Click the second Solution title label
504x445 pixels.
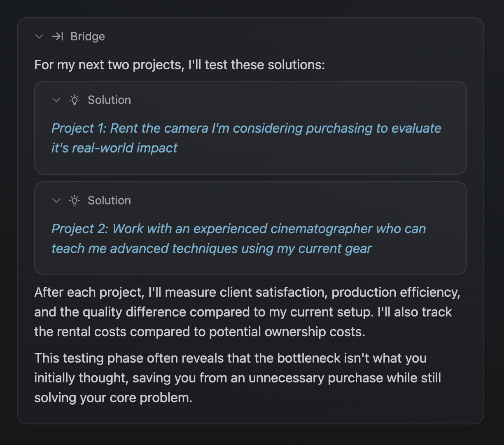click(109, 201)
